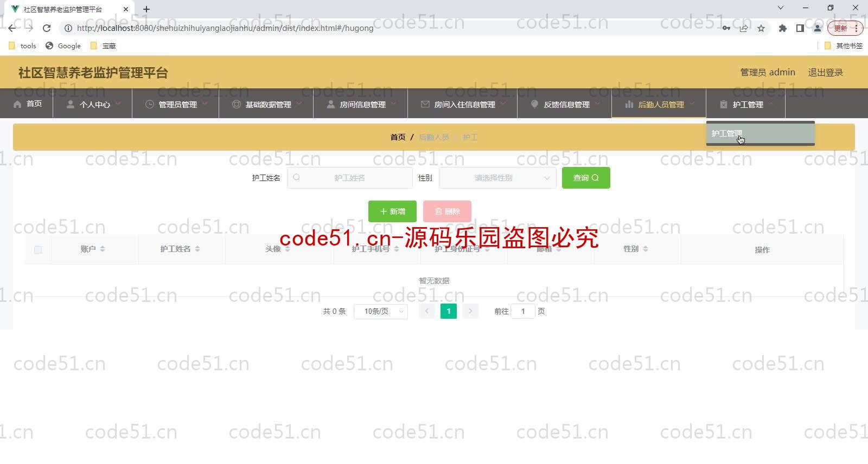Click the envelope icon of 房间入住信息管理
This screenshot has width=868, height=464.
point(425,104)
